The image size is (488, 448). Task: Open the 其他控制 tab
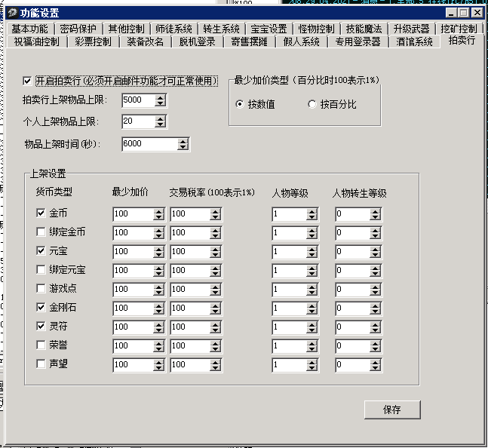click(127, 29)
